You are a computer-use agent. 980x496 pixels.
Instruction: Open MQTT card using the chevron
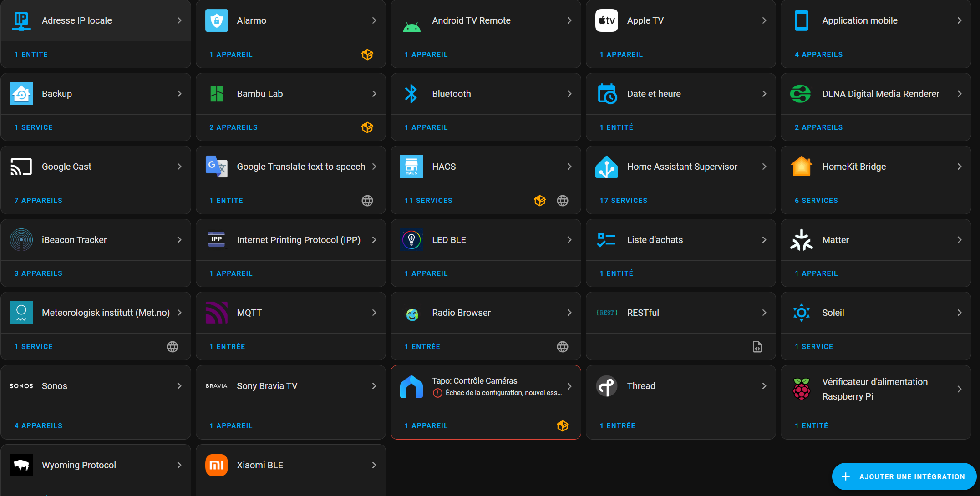tap(374, 313)
